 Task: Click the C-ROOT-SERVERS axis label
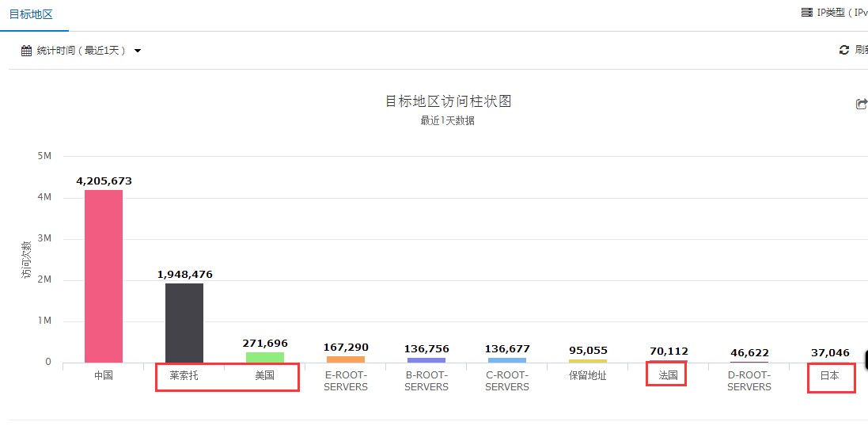507,381
